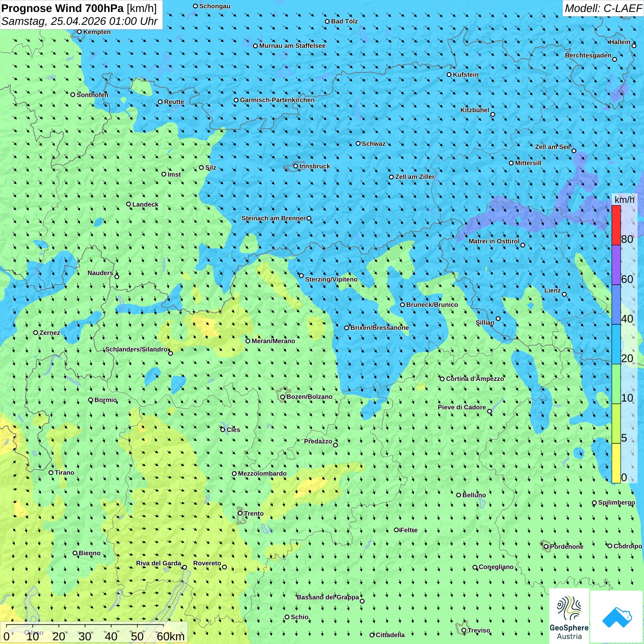The height and width of the screenshot is (644, 644).
Task: Click the "km/h" legend heading
Action: click(x=624, y=200)
